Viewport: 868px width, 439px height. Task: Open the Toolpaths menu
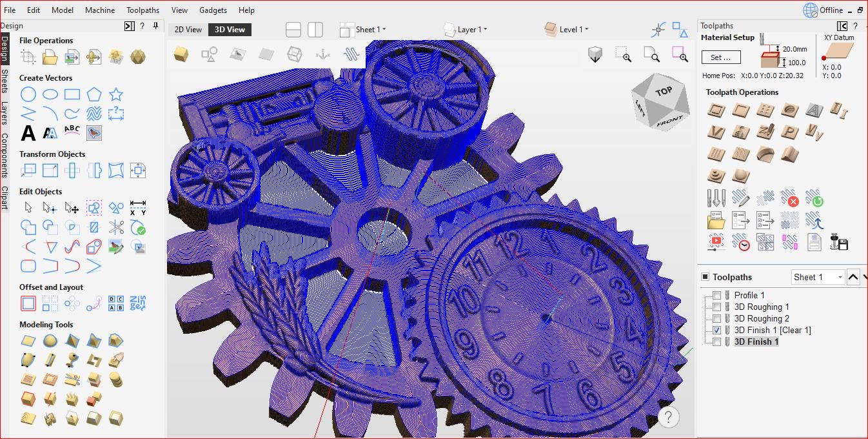point(143,10)
